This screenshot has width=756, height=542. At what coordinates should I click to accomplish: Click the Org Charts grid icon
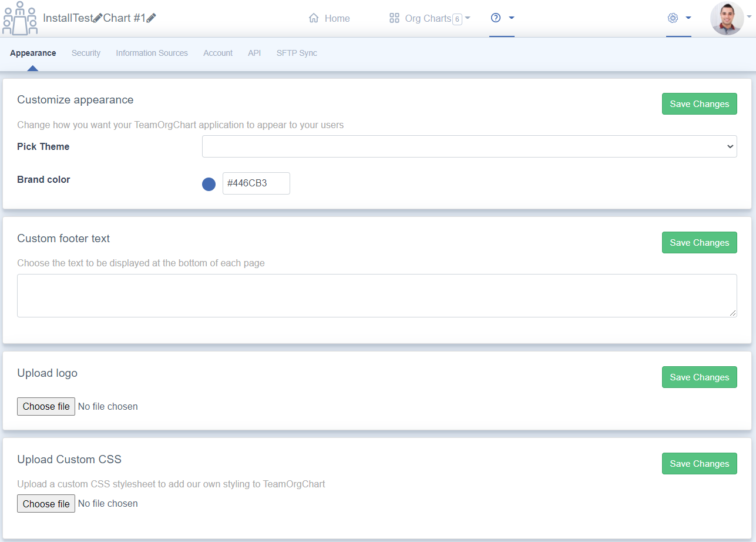394,18
